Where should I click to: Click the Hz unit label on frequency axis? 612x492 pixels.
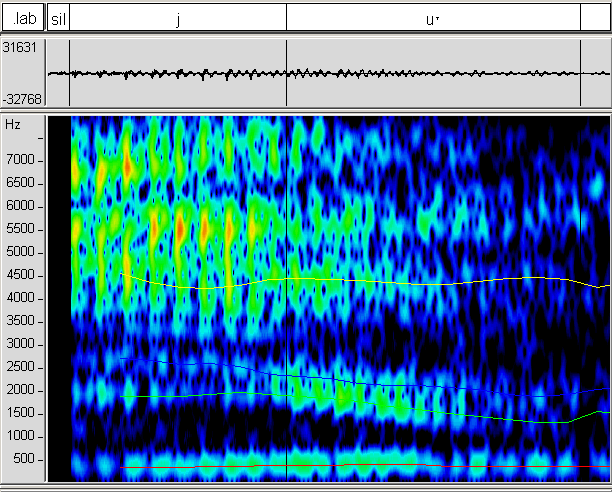pyautogui.click(x=12, y=125)
